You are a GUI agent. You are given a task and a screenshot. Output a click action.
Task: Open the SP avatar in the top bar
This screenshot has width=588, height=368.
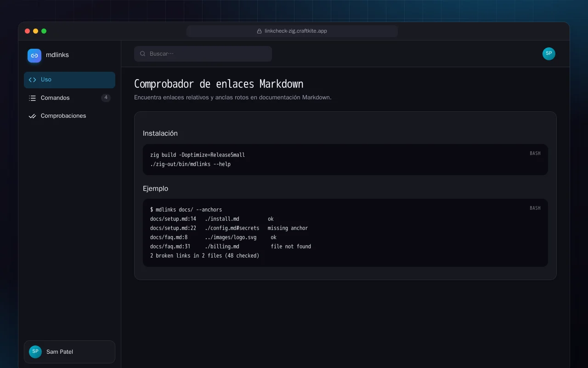tap(549, 54)
